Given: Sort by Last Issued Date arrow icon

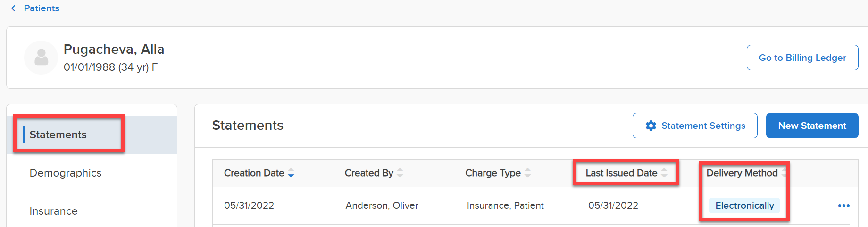Looking at the screenshot, I should click(664, 173).
